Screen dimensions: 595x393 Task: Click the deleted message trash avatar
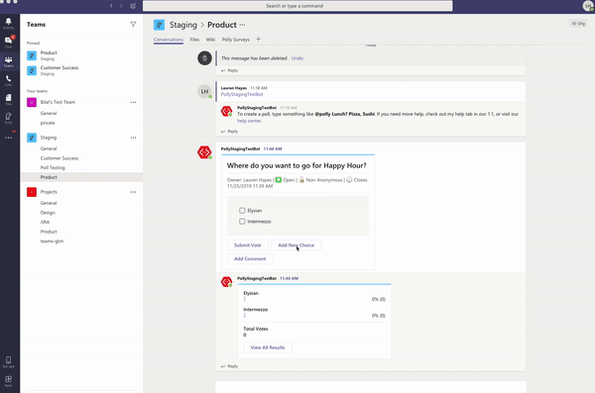(x=205, y=58)
